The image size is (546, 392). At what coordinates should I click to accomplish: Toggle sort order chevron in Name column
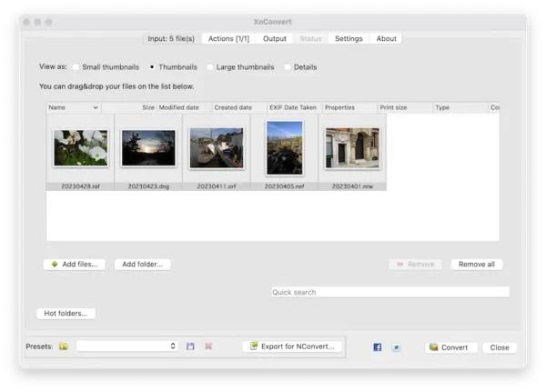96,107
